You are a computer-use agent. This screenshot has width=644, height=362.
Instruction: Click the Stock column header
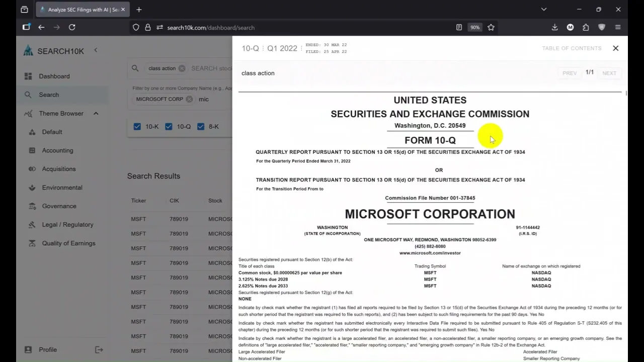tap(215, 201)
